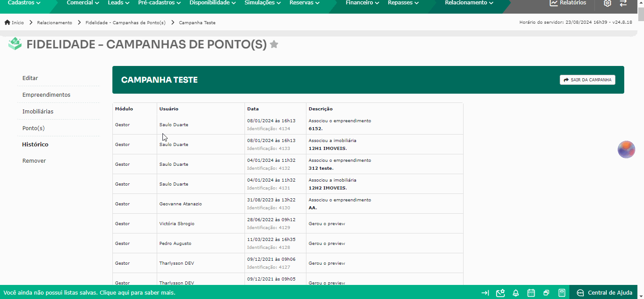Open the Remover sidebar item
644x299 pixels.
tap(34, 161)
